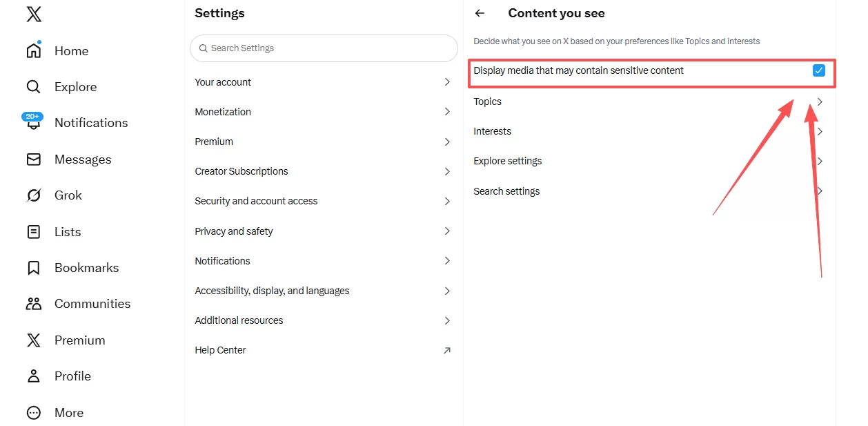Open Home via the house icon

(34, 51)
